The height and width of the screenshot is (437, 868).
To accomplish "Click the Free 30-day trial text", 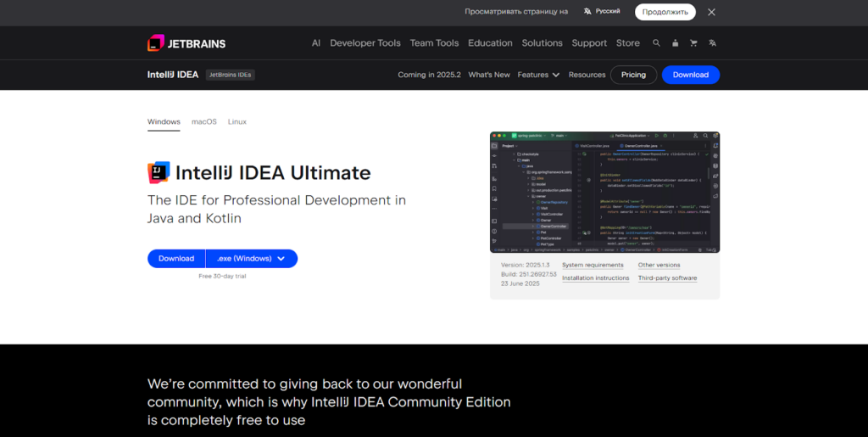I will coord(223,276).
